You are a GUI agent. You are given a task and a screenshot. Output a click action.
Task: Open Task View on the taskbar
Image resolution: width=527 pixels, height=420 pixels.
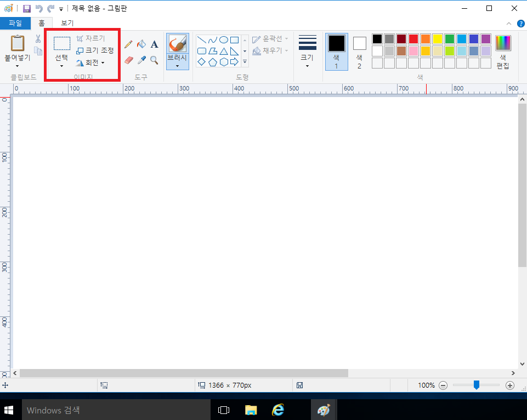pyautogui.click(x=224, y=410)
